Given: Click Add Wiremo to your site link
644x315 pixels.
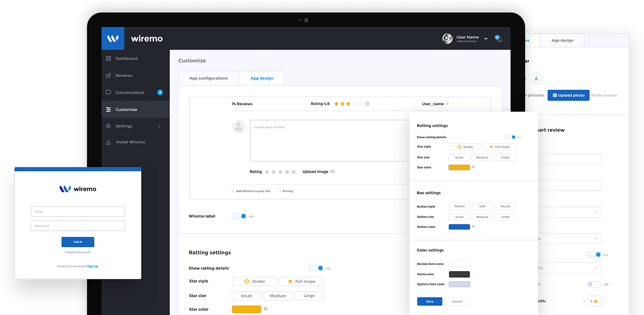Looking at the screenshot, I should click(x=253, y=191).
